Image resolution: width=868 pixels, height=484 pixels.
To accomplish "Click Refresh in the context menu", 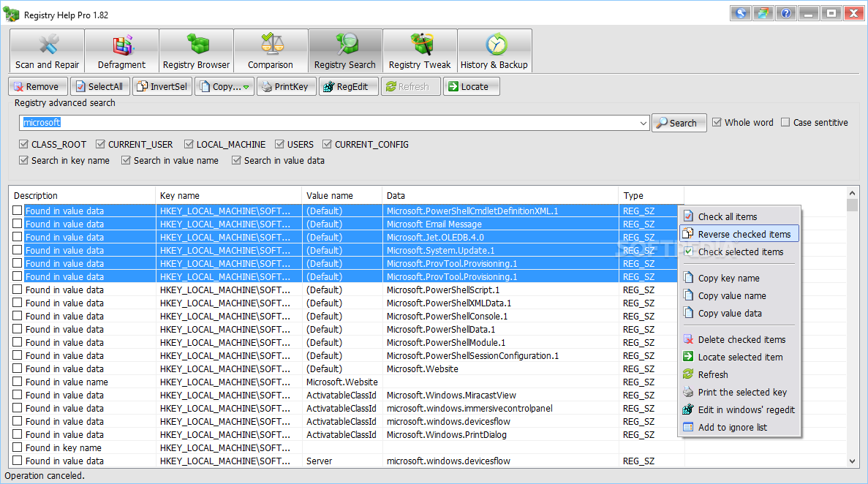I will tap(739, 375).
